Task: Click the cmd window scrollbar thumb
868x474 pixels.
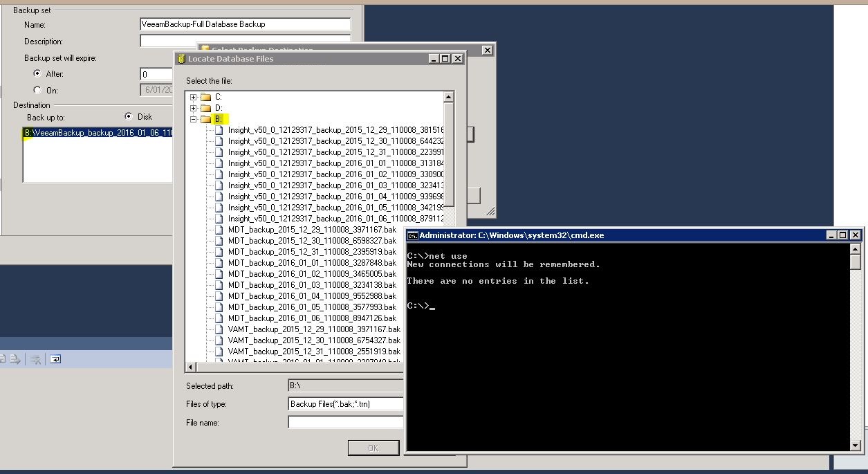Action: [856, 263]
